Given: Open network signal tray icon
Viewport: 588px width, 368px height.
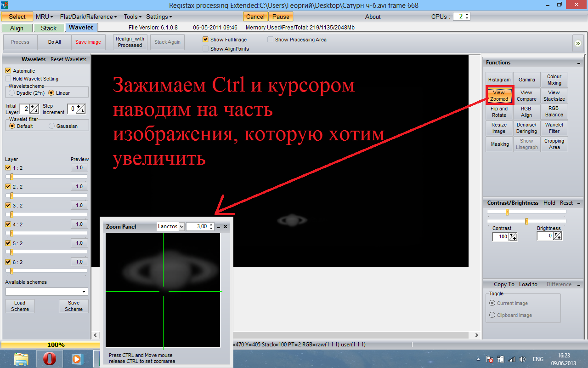Looking at the screenshot, I should 511,359.
